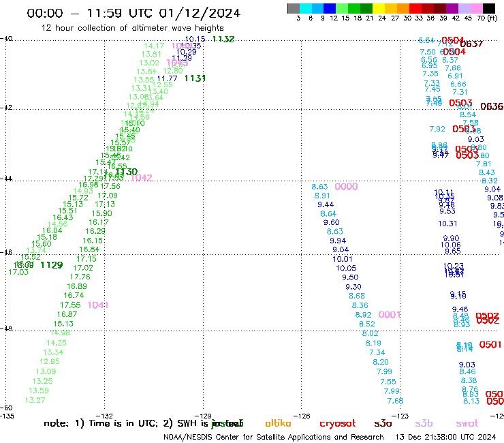This screenshot has width=504, height=443.
Task: Click the pink swot time stamp "1042"
Action: click(142, 178)
